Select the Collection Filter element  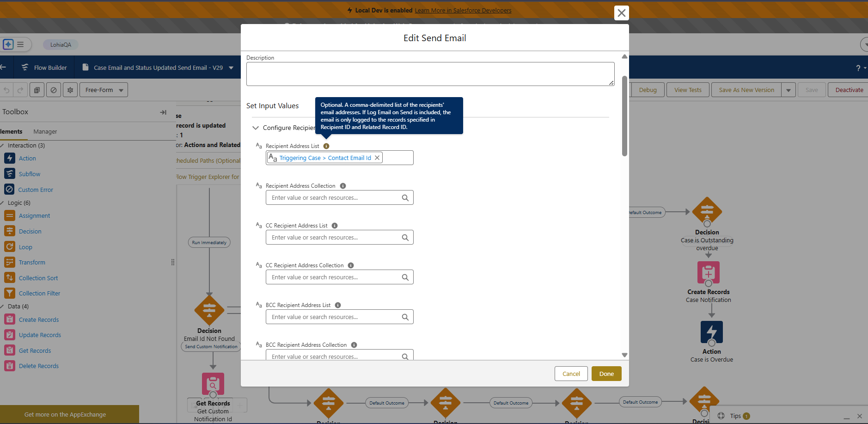(x=39, y=293)
